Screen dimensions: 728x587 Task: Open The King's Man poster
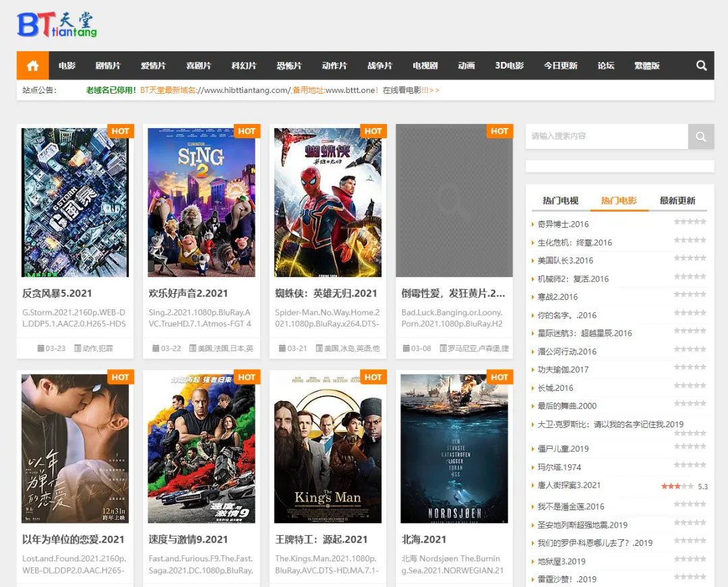(x=328, y=449)
